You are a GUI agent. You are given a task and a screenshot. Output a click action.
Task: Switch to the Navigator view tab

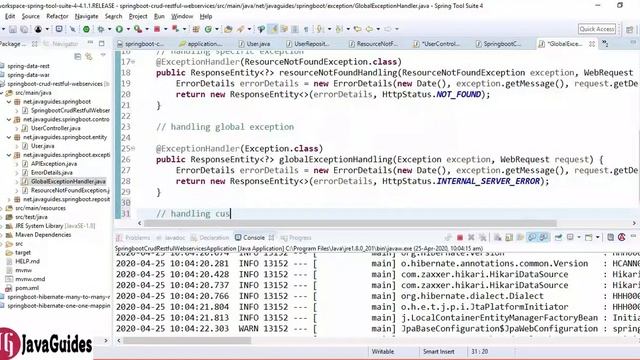[x=61, y=44]
